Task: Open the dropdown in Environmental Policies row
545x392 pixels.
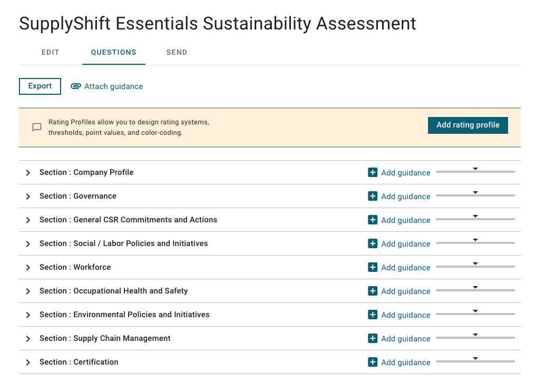Action: (475, 312)
